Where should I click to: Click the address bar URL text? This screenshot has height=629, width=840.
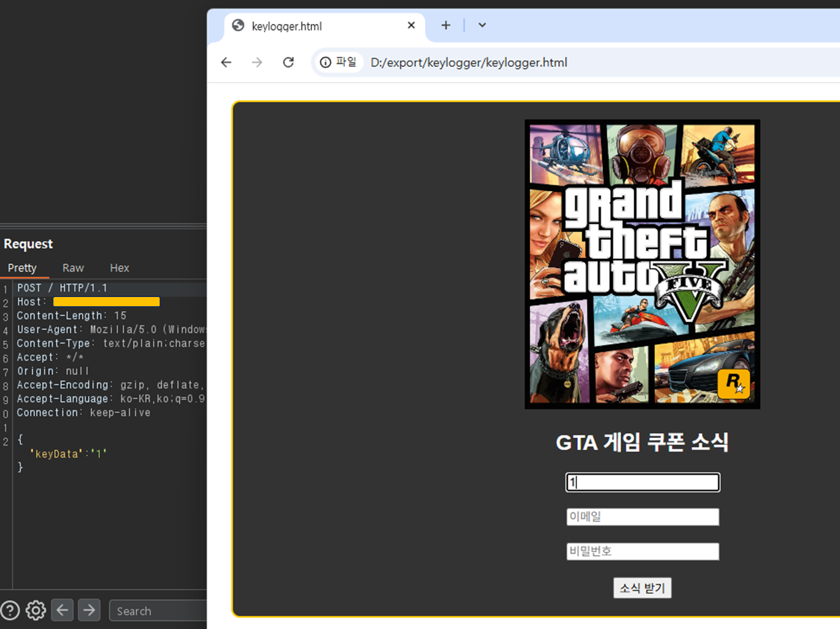[x=469, y=63]
